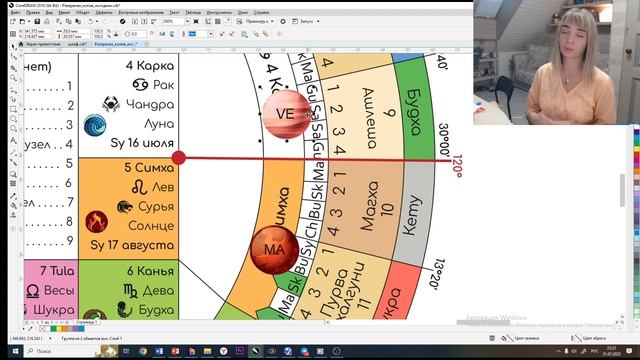Open the Привязать к dropdown
Screen dimensions: 640x360
tap(260, 21)
